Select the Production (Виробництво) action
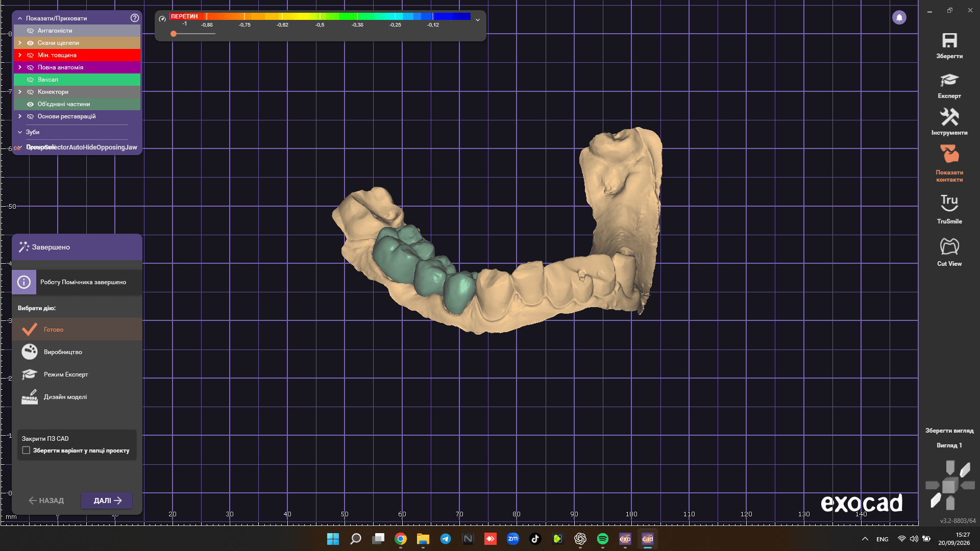 [x=77, y=352]
